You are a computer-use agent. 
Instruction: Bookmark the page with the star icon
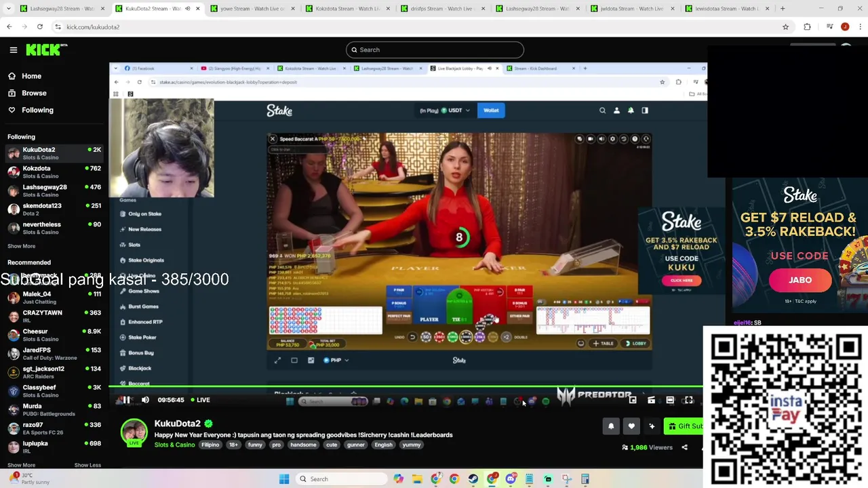pyautogui.click(x=785, y=26)
